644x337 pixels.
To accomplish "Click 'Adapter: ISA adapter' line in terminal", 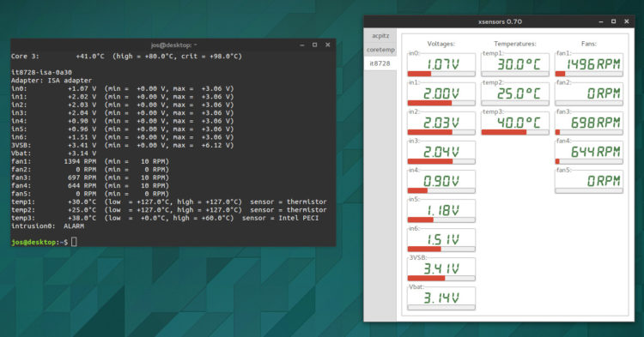I will [x=52, y=81].
